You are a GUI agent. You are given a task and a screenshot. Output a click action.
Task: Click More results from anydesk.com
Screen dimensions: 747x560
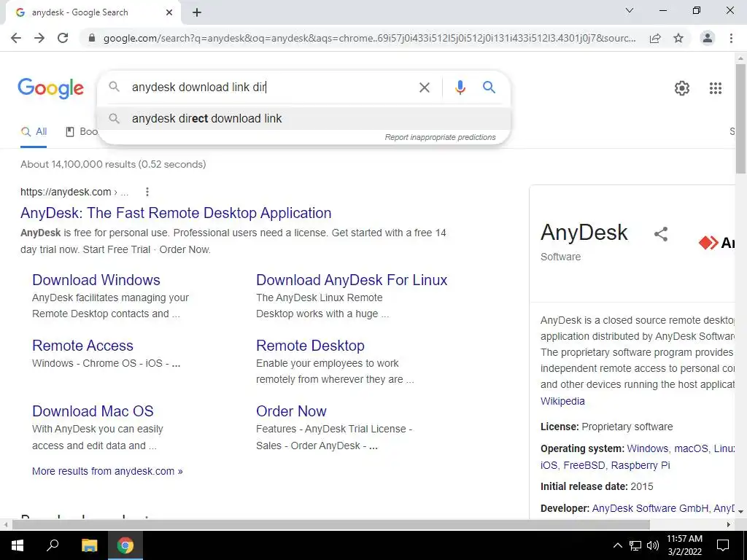point(107,471)
